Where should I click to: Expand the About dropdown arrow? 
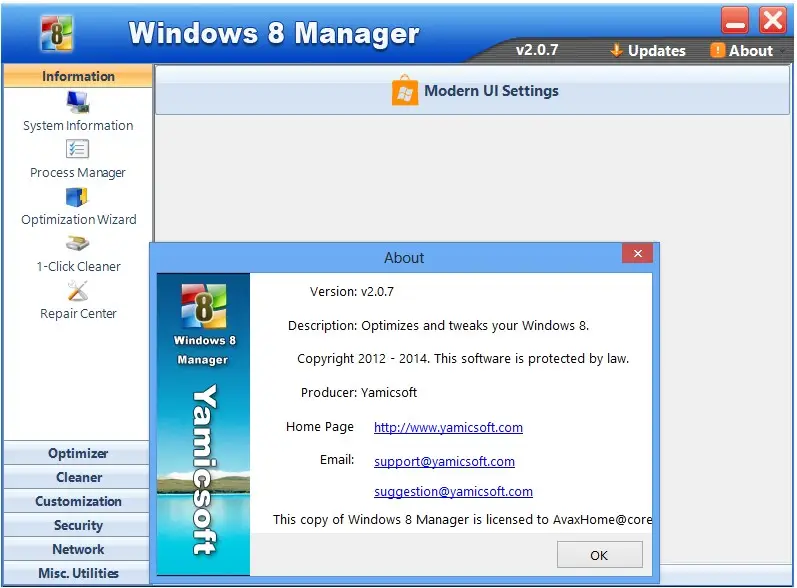click(x=782, y=51)
